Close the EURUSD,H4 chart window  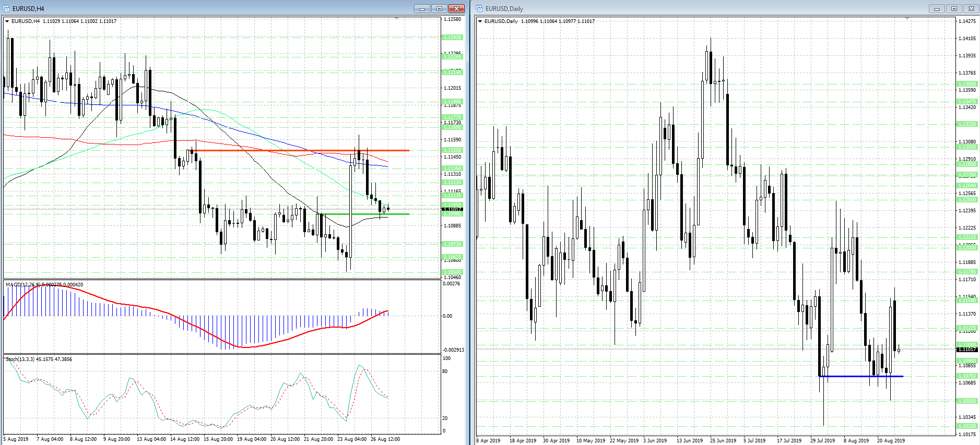coord(456,8)
